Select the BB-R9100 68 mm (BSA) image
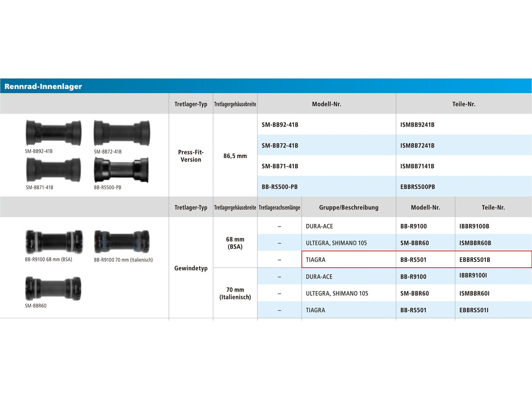The image size is (532, 399). (54, 242)
